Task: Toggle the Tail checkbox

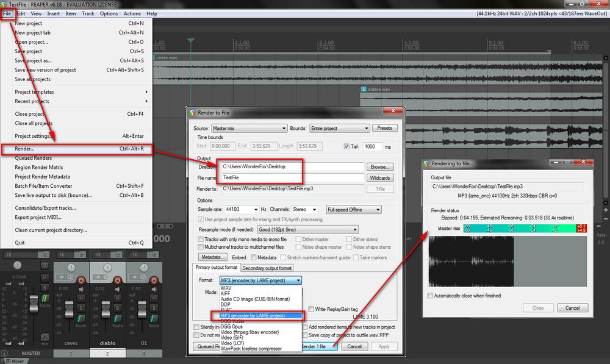Action: coord(346,146)
